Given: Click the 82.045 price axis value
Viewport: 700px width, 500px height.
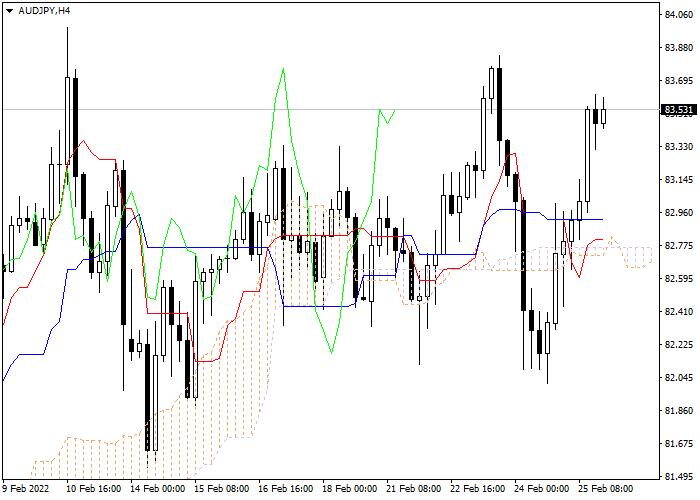Looking at the screenshot, I should click(679, 378).
